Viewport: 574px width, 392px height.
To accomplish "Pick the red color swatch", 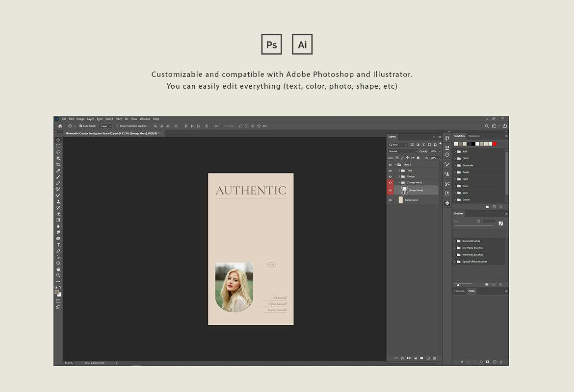I will 495,144.
